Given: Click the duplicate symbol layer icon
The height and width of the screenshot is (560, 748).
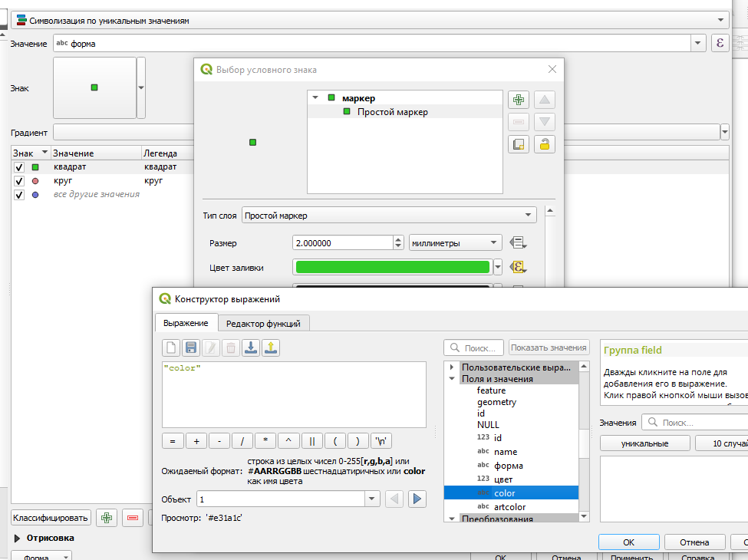Looking at the screenshot, I should (519, 143).
